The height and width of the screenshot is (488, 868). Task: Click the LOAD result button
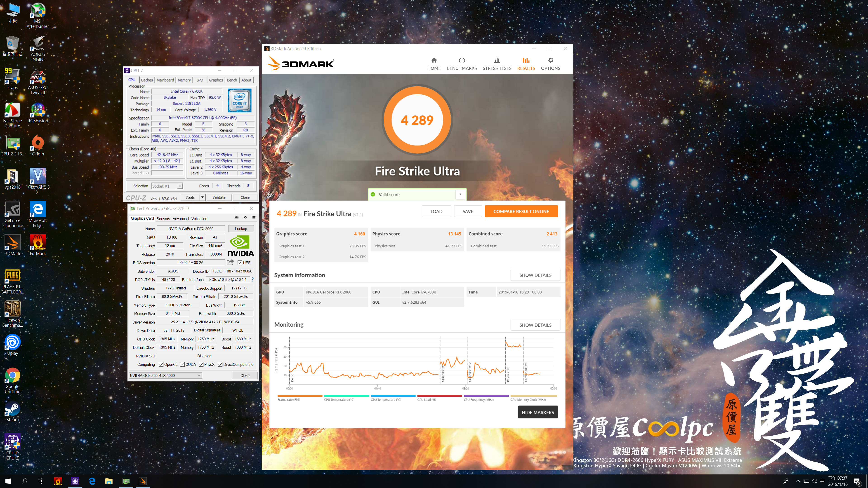(x=436, y=211)
